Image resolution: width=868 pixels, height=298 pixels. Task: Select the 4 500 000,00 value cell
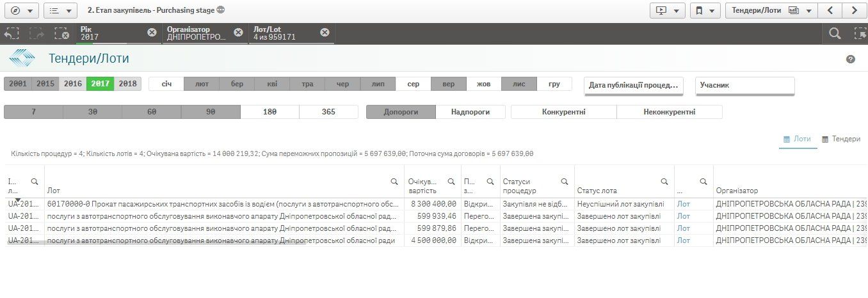tap(432, 240)
